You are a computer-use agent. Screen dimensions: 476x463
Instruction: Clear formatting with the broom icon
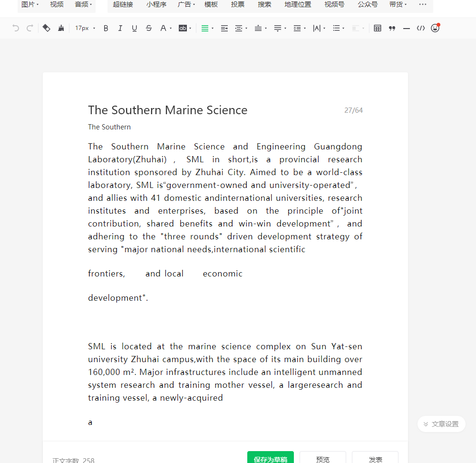coord(61,28)
